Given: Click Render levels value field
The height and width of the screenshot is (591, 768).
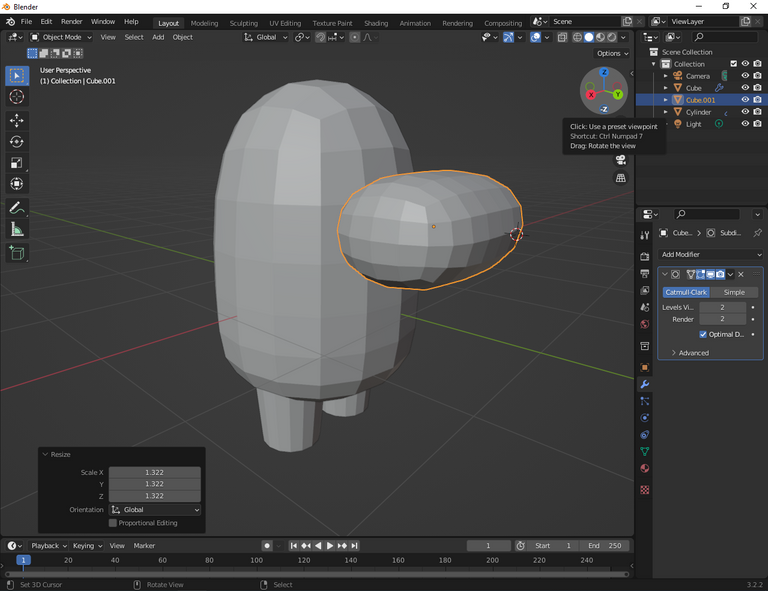Looking at the screenshot, I should point(722,319).
